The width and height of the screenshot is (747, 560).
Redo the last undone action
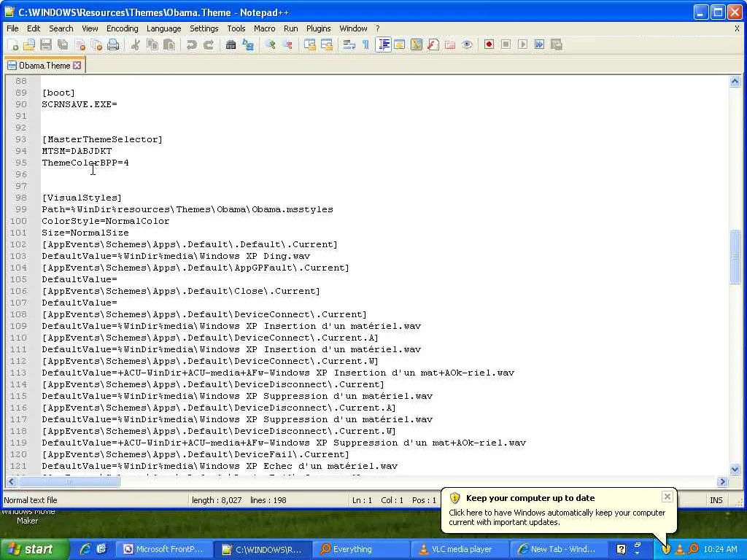pos(208,44)
